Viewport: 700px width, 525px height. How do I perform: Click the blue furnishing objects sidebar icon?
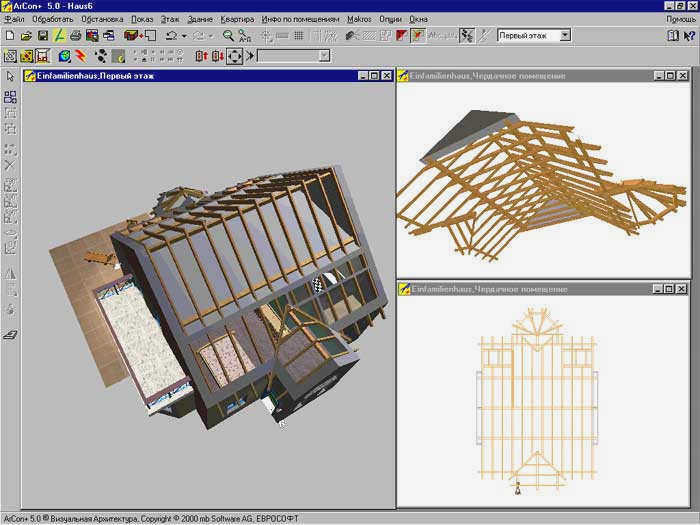coord(10,96)
